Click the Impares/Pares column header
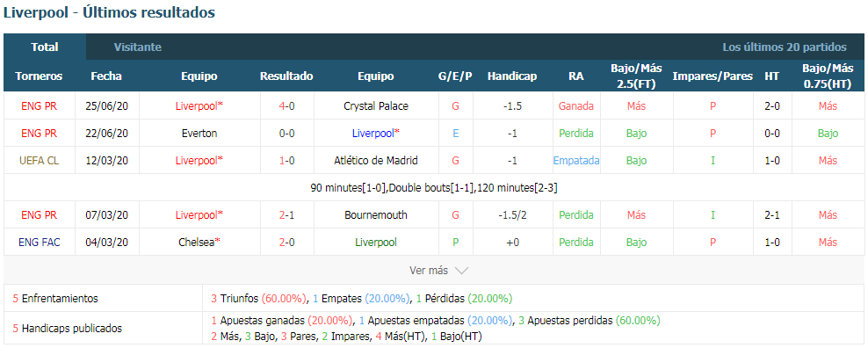This screenshot has width=868, height=348. (712, 76)
